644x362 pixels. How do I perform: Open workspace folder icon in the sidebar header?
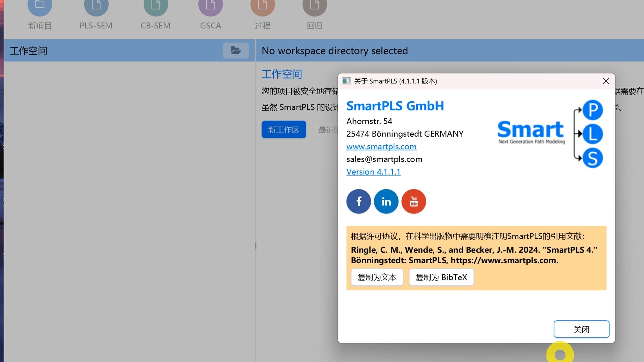[235, 51]
